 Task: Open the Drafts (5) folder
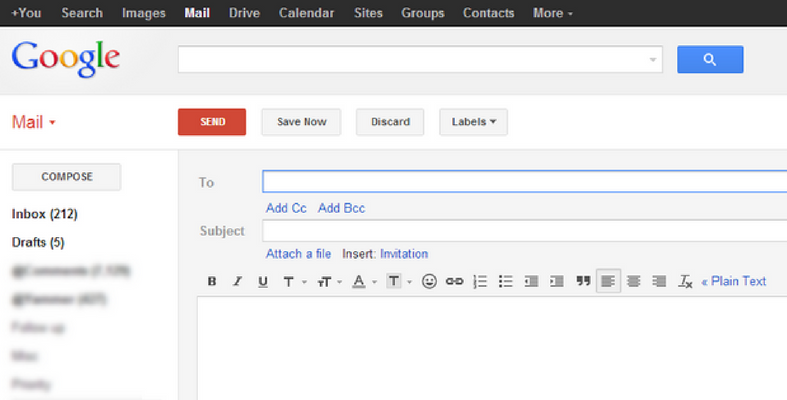[38, 242]
